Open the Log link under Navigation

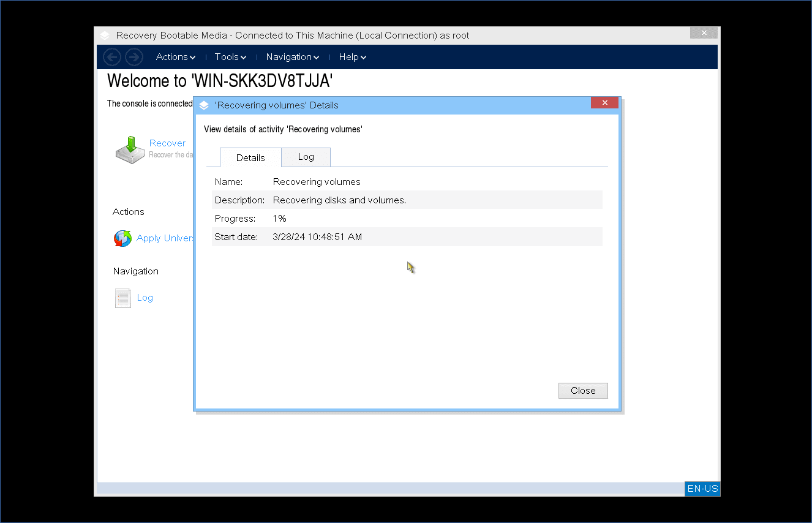point(145,298)
